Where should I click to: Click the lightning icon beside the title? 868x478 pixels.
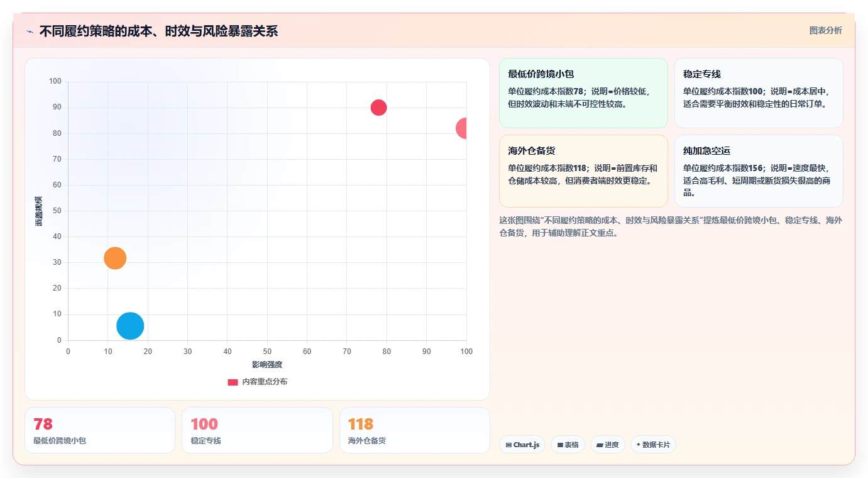click(x=30, y=31)
